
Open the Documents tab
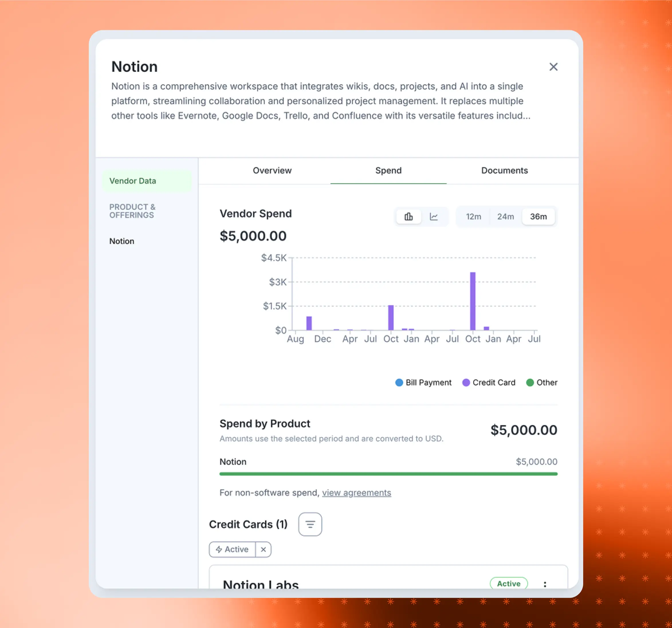[504, 171]
